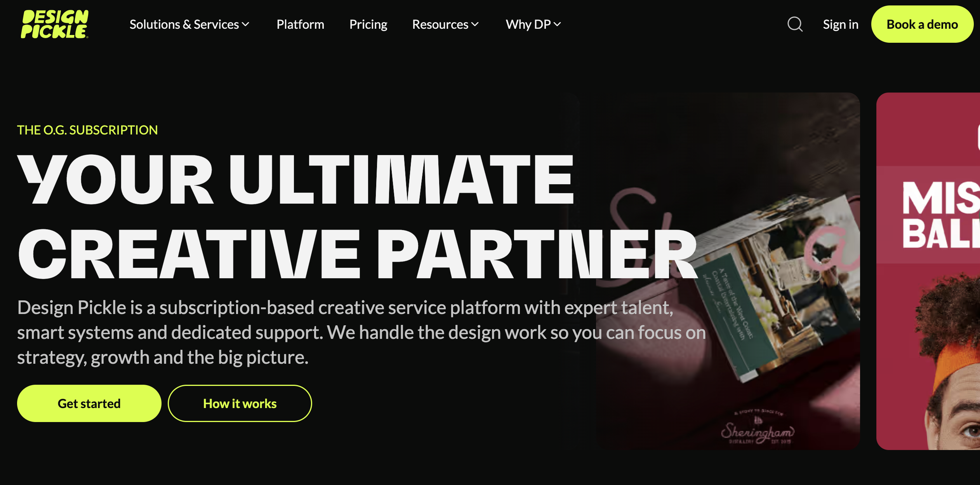The image size is (980, 485).
Task: Click the Design Pickle description paragraph
Action: pyautogui.click(x=361, y=332)
